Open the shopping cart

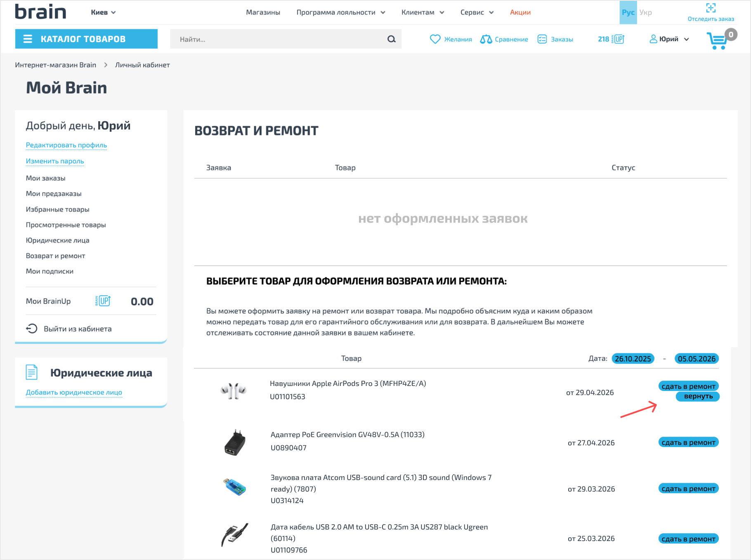pyautogui.click(x=717, y=40)
